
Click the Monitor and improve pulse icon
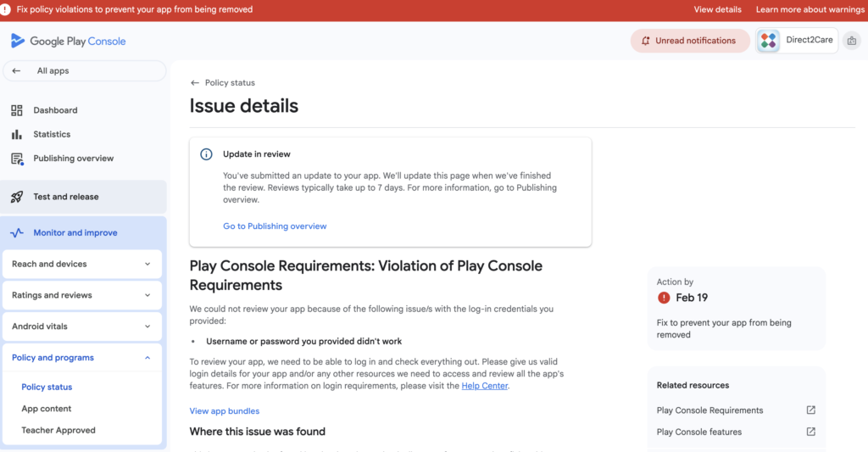(17, 232)
